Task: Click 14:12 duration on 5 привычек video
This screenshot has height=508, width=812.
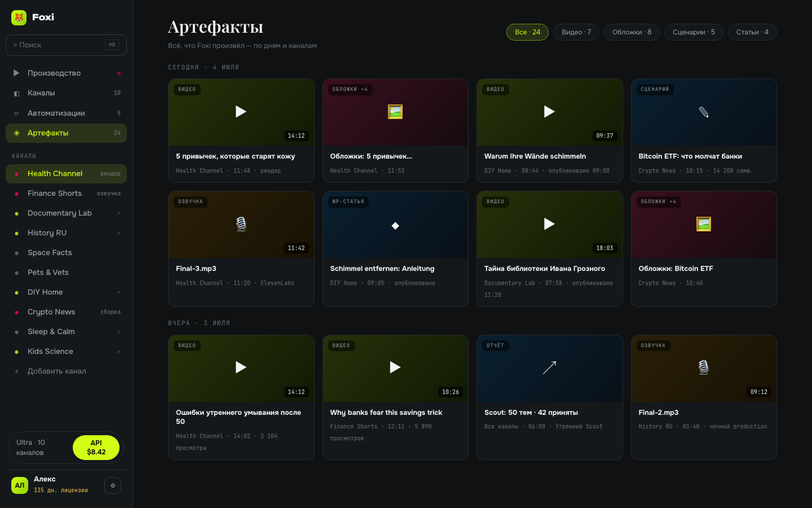Action: coord(296,136)
